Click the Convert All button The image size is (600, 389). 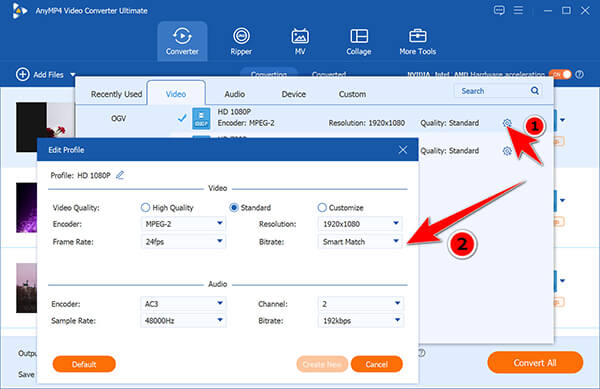(x=535, y=363)
